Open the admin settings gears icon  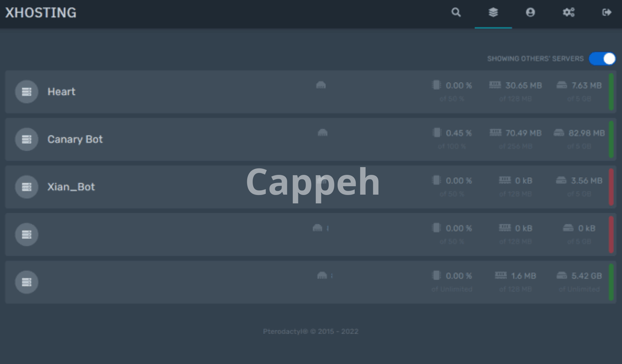click(569, 12)
